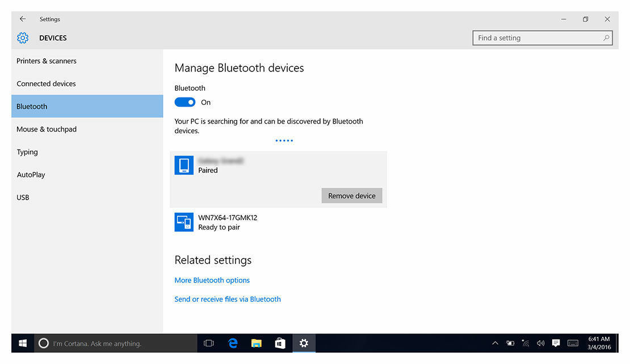The image size is (630, 364).
Task: Open Task View from taskbar
Action: pyautogui.click(x=208, y=343)
